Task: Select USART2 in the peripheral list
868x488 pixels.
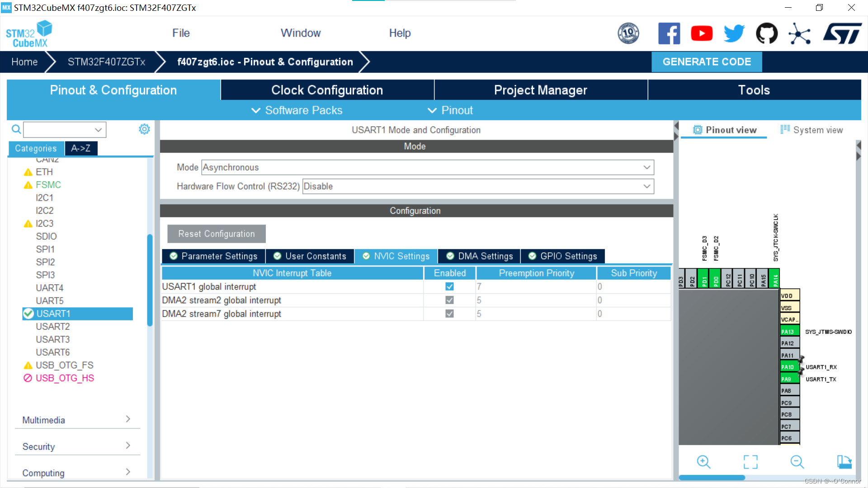Action: pyautogui.click(x=53, y=326)
